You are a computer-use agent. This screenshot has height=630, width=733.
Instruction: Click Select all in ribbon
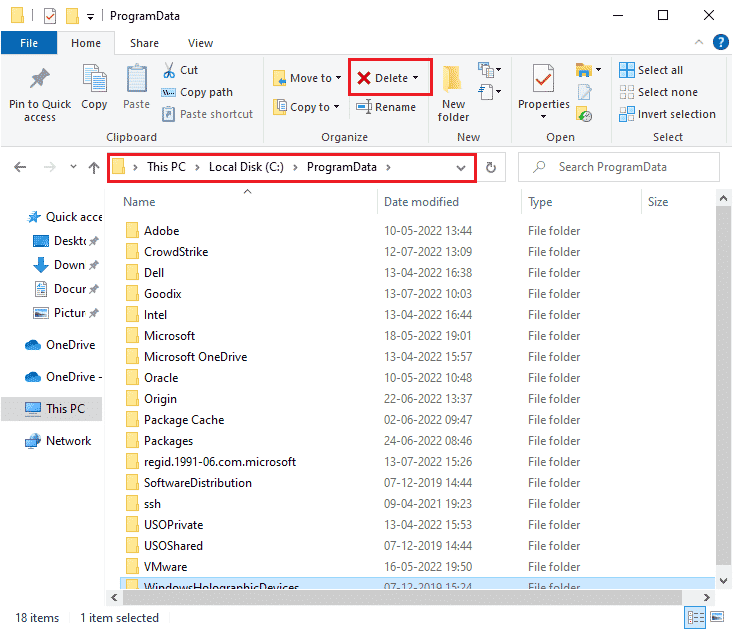click(x=651, y=70)
